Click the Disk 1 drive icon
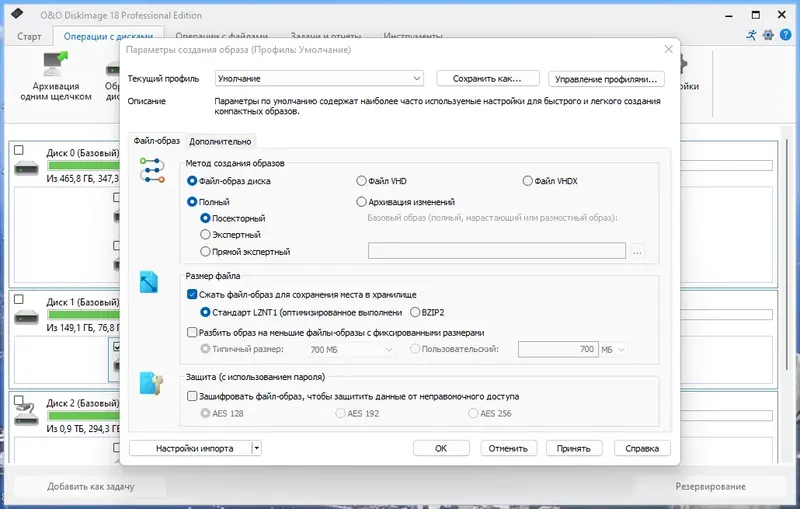Viewport: 800px width, 509px height. [27, 317]
